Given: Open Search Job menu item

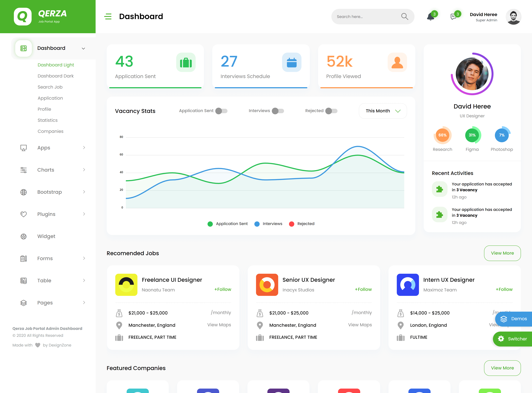Looking at the screenshot, I should click(x=50, y=87).
